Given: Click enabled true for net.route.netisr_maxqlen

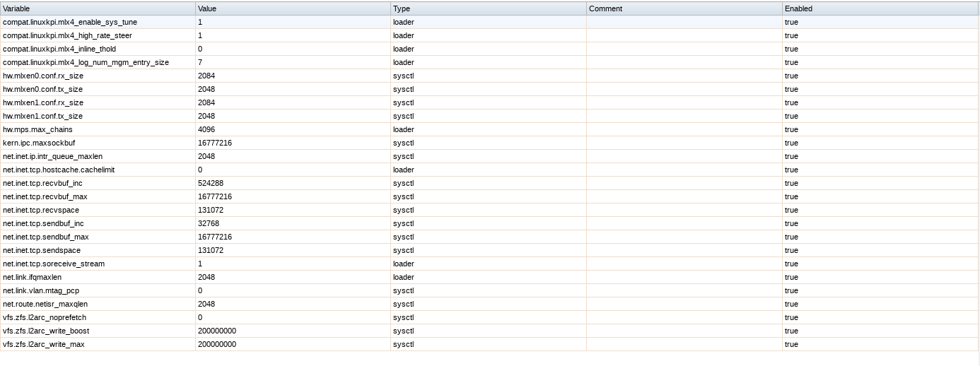Looking at the screenshot, I should [x=791, y=304].
